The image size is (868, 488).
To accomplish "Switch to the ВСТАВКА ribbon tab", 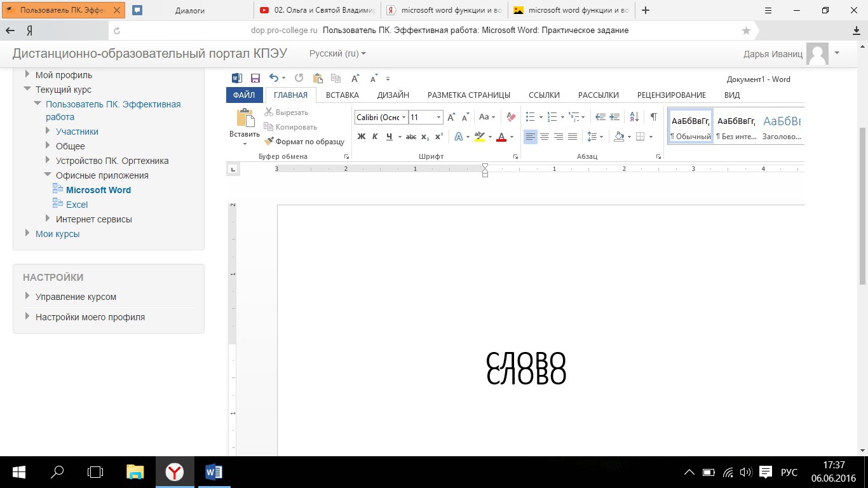I will click(342, 95).
